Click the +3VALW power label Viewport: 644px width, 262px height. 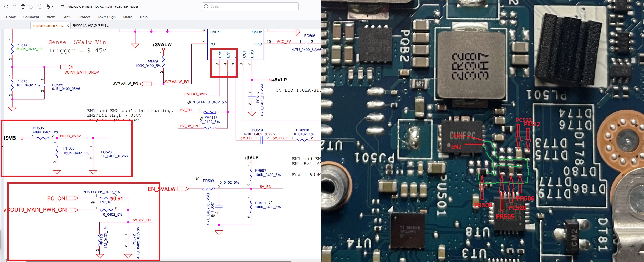[162, 45]
